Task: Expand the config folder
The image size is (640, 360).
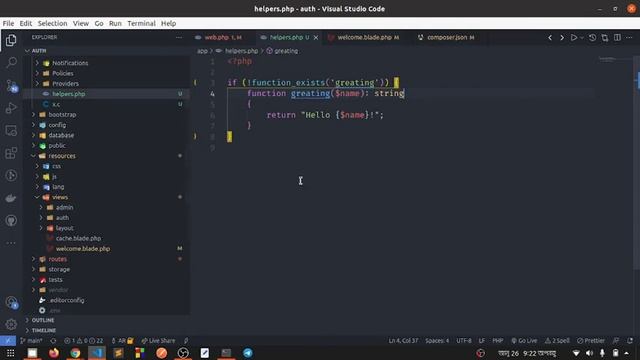Action: tap(57, 125)
